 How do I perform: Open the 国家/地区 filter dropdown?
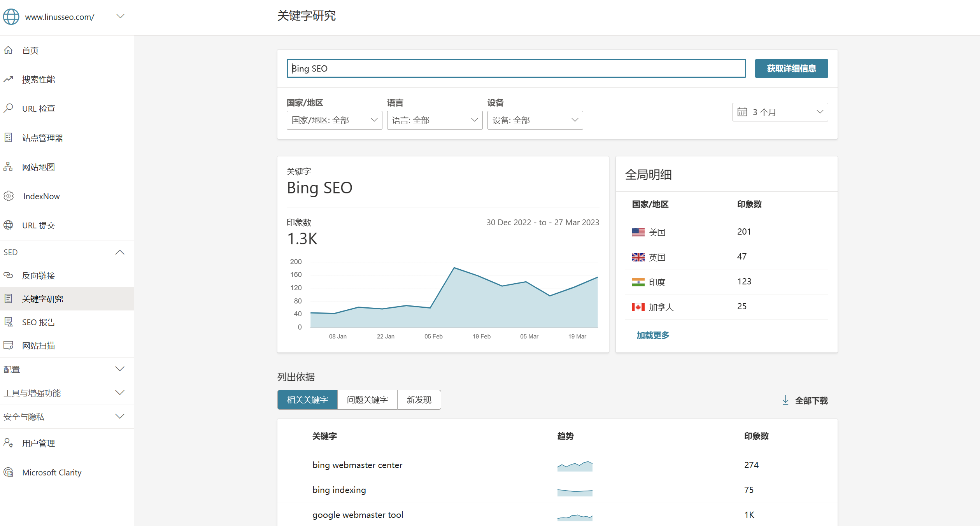[334, 120]
